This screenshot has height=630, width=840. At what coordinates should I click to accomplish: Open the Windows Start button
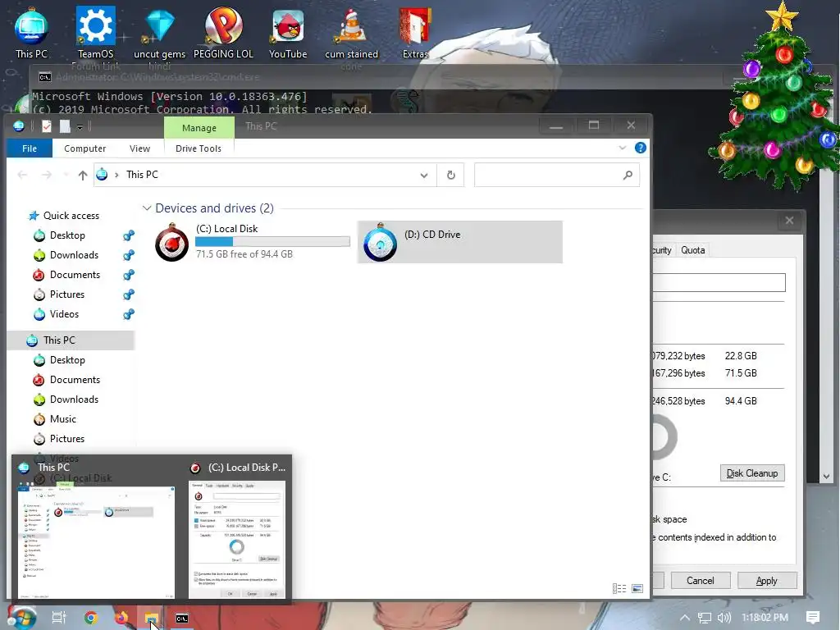click(x=21, y=618)
